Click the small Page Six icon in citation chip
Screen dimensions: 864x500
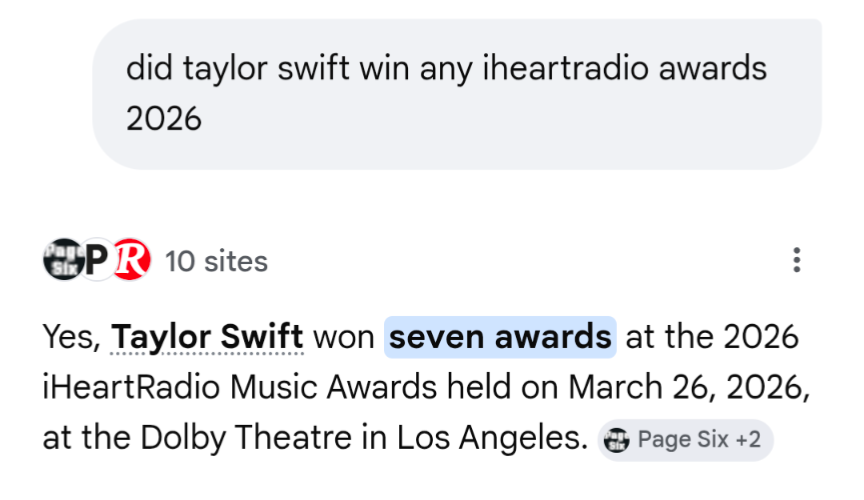[x=618, y=440]
